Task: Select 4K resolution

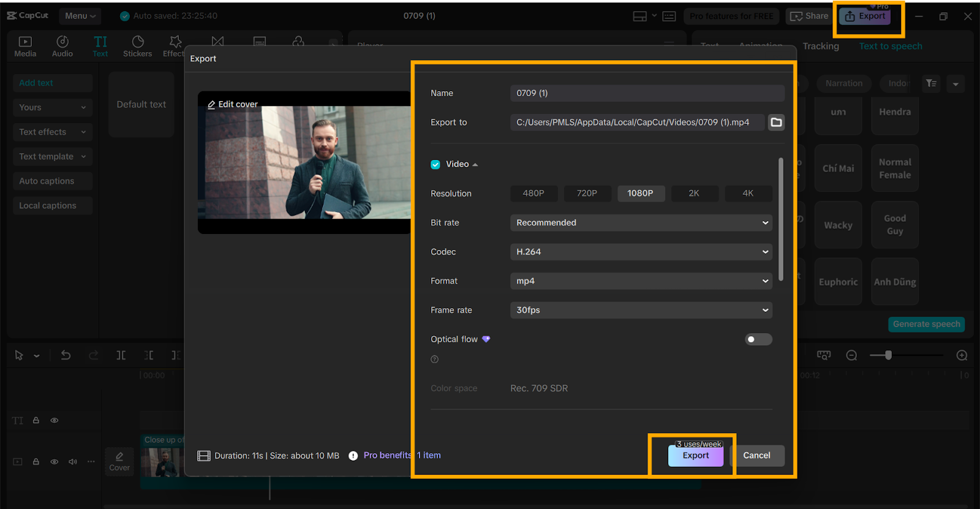Action: pos(748,194)
